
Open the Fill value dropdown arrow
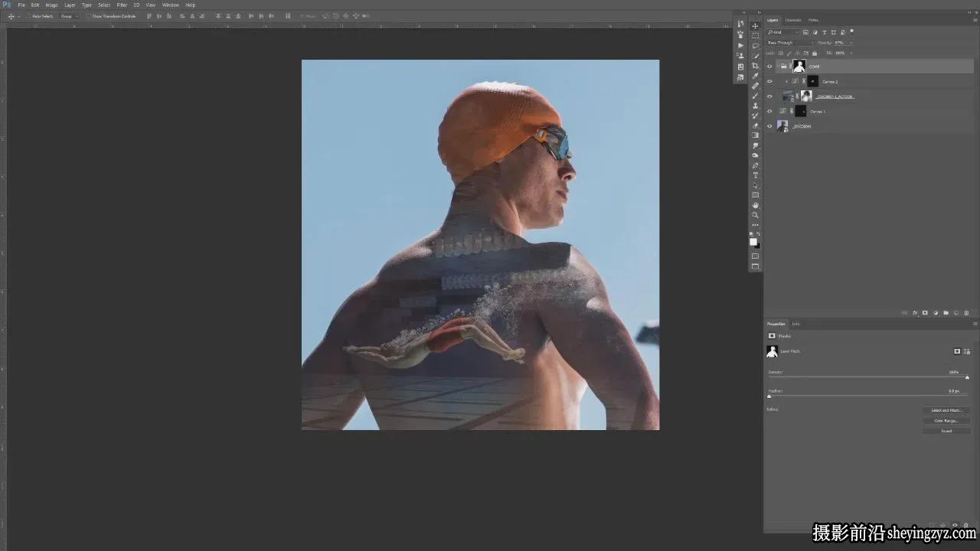pos(851,53)
